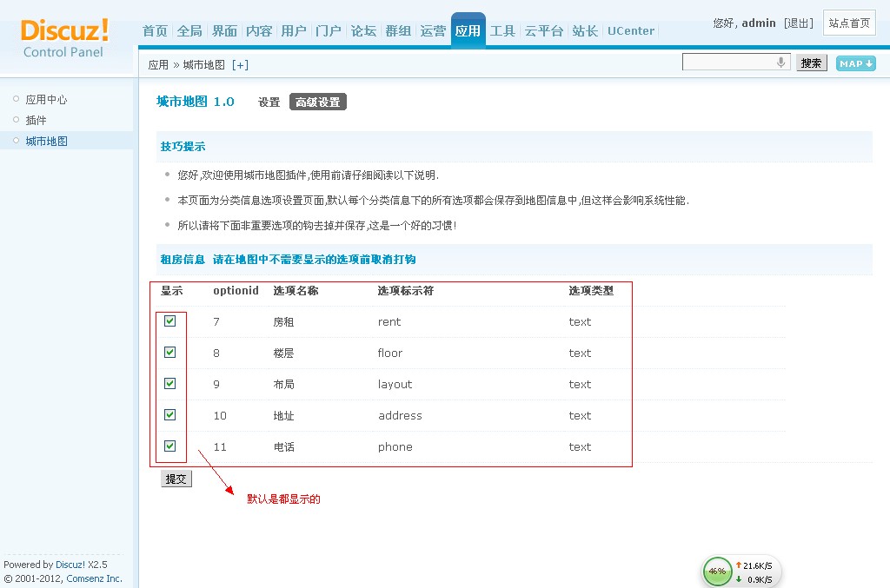The height and width of the screenshot is (588, 890).
Task: Click the Discuz! Control Panel logo
Action: coord(64,37)
